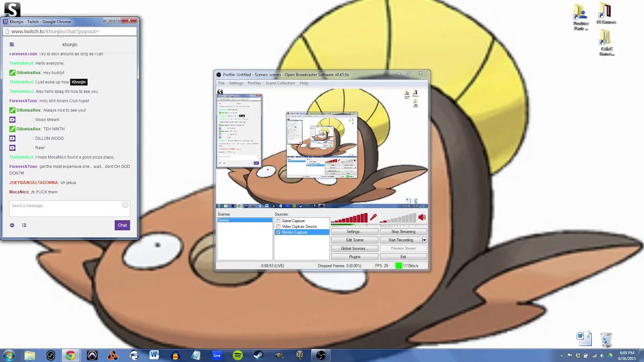Screen dimensions: 644x362
Task: Click the 0:08:53 (LIVE) status text
Action: click(273, 265)
